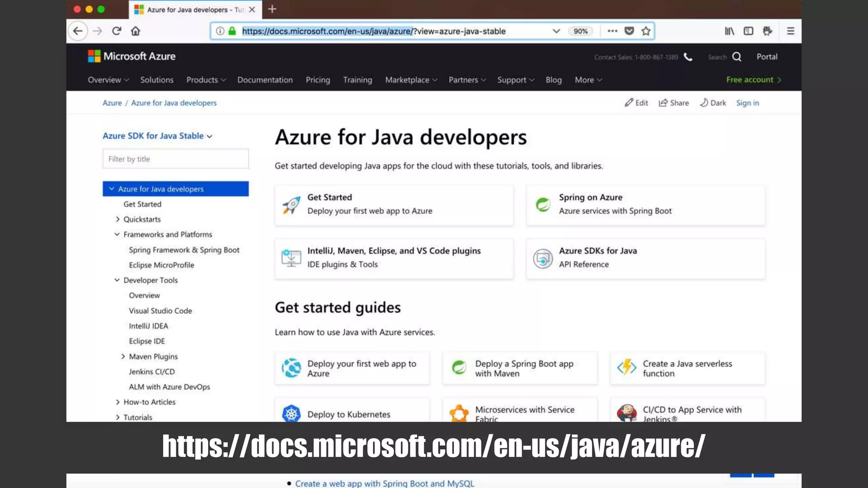This screenshot has height=488, width=868.
Task: Toggle the browser sidebar view icon
Action: [748, 31]
